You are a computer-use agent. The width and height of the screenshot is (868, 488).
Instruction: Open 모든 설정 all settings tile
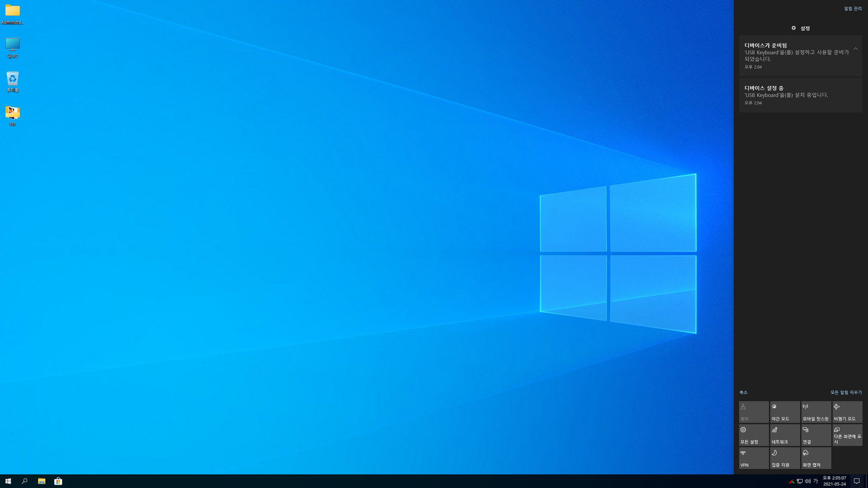(754, 435)
